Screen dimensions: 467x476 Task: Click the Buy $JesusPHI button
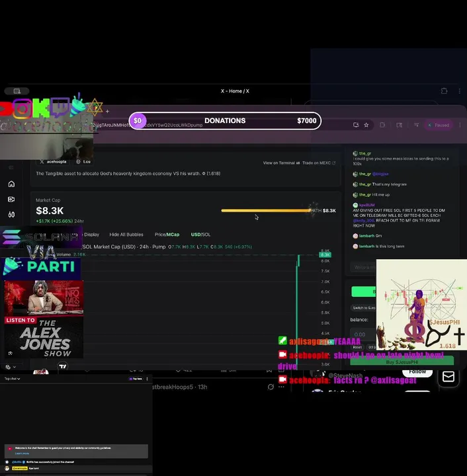(402, 362)
